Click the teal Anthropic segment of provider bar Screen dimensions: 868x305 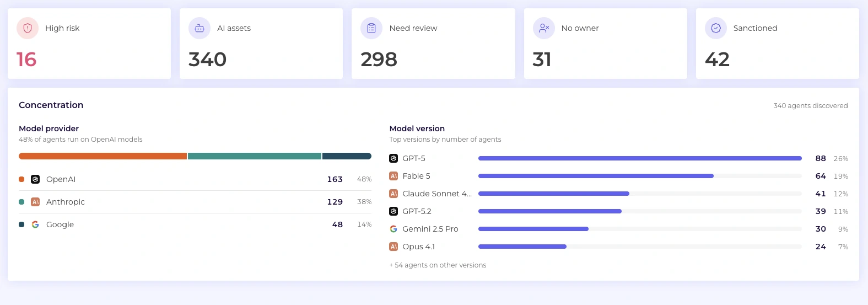pos(255,156)
